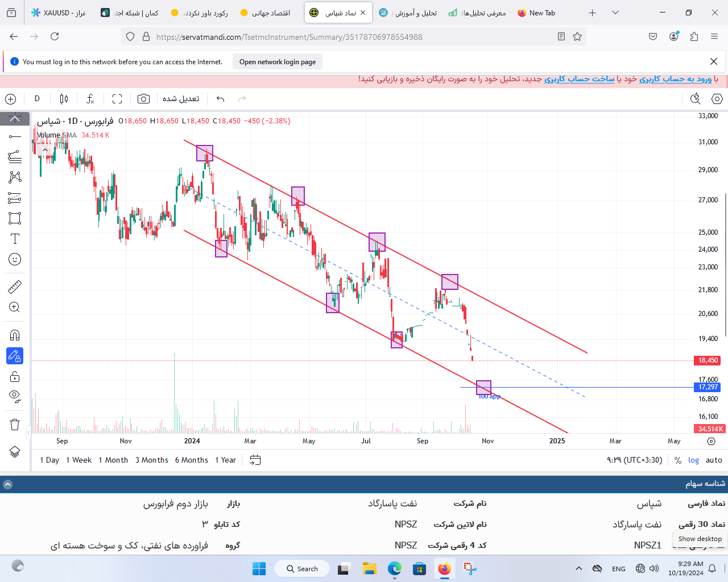Hide all drawings with eye icon
This screenshot has height=582, width=728.
coord(15,396)
